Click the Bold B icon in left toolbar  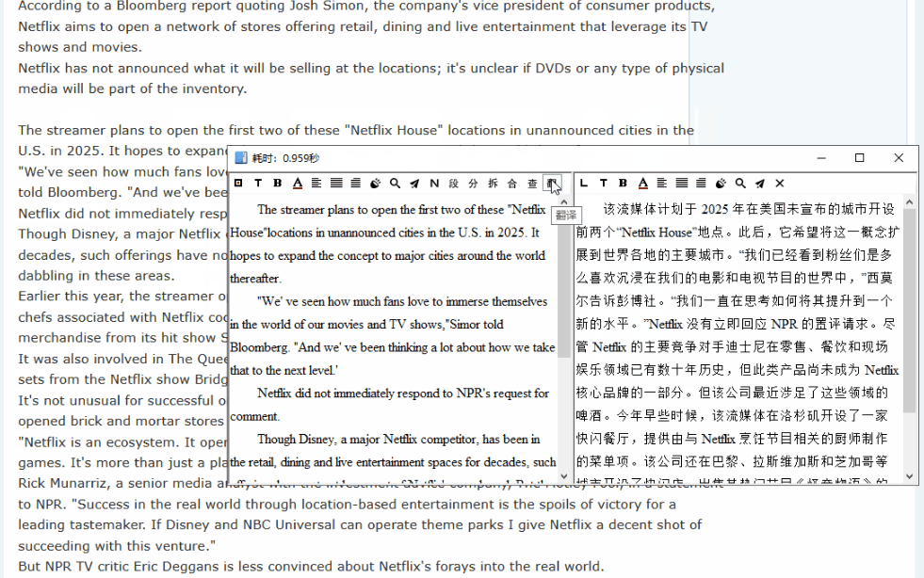[x=277, y=184]
